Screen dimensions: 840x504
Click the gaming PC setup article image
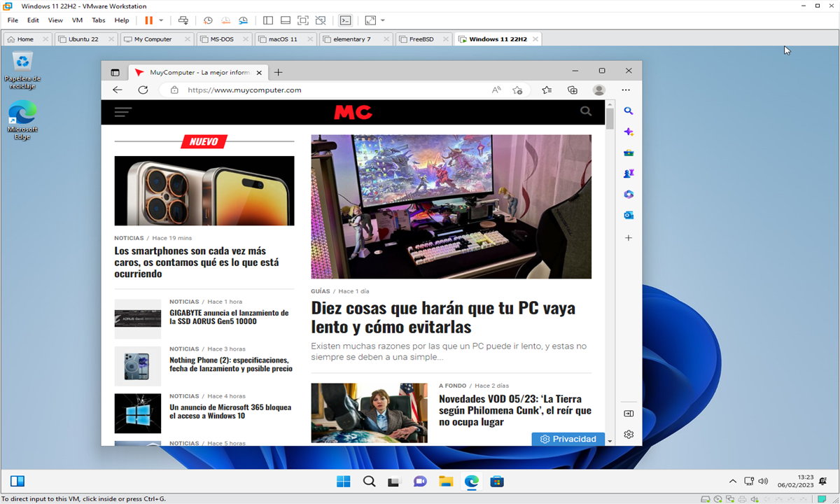coord(451,206)
